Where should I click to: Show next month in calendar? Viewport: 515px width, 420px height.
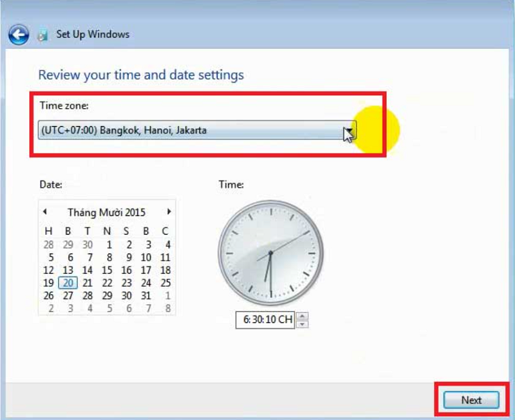pyautogui.click(x=169, y=212)
